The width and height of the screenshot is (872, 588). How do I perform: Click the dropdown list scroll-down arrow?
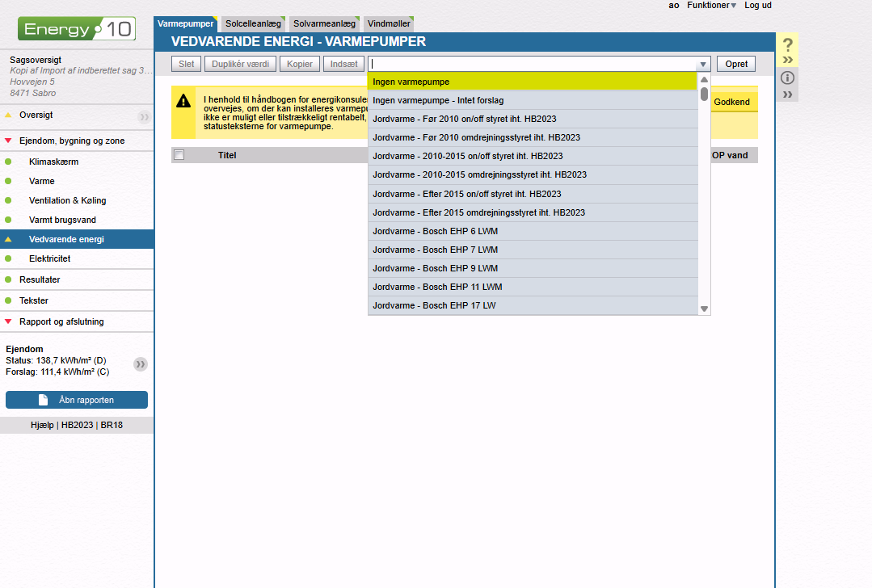tap(704, 309)
